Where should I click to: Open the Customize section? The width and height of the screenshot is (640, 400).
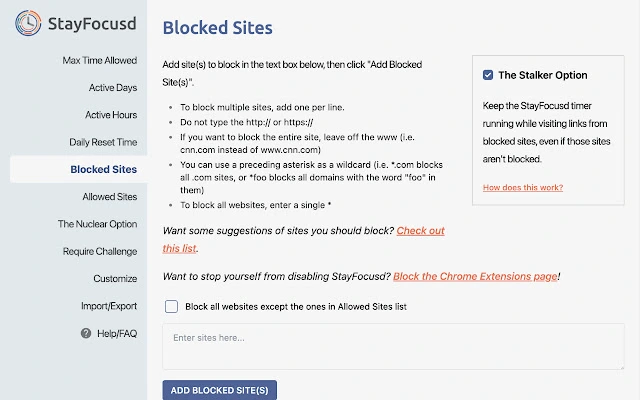[x=115, y=279]
